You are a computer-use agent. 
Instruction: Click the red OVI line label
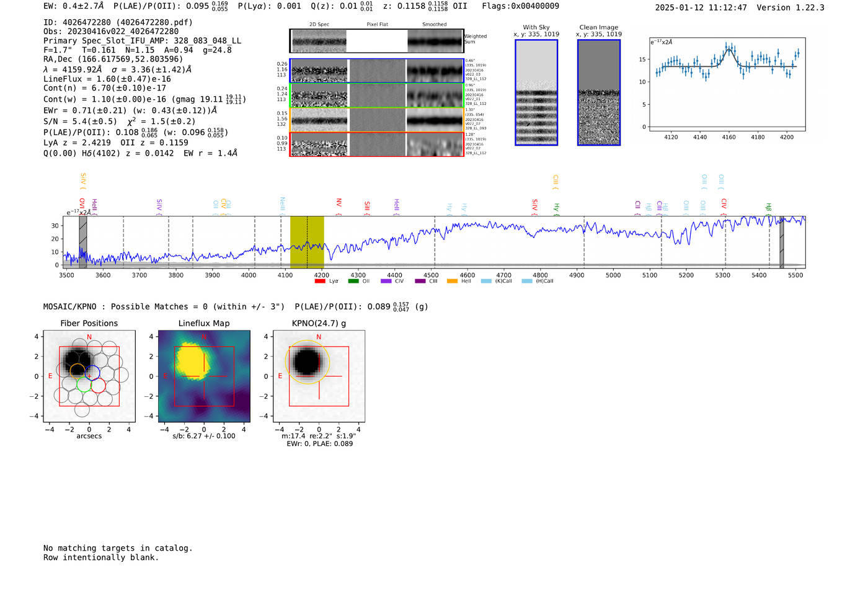tap(82, 206)
